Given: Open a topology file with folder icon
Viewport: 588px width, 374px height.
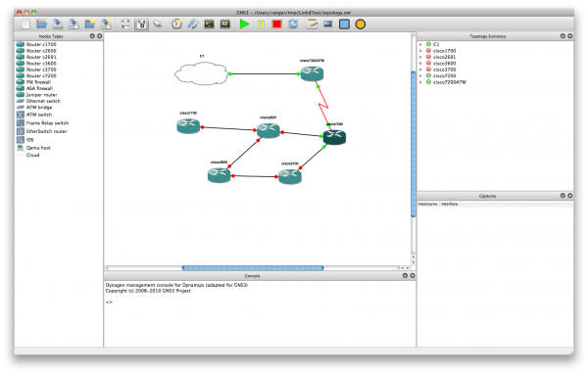Looking at the screenshot, I should click(41, 24).
